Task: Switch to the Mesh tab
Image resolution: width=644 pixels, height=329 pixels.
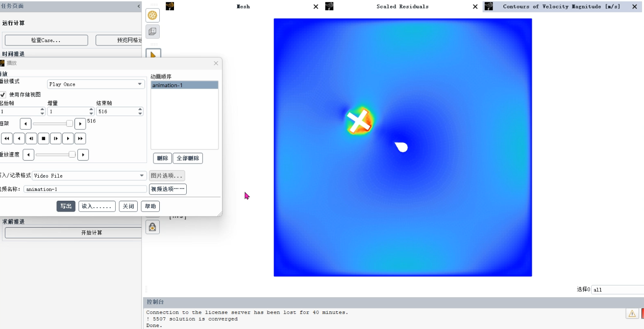Action: (x=243, y=7)
